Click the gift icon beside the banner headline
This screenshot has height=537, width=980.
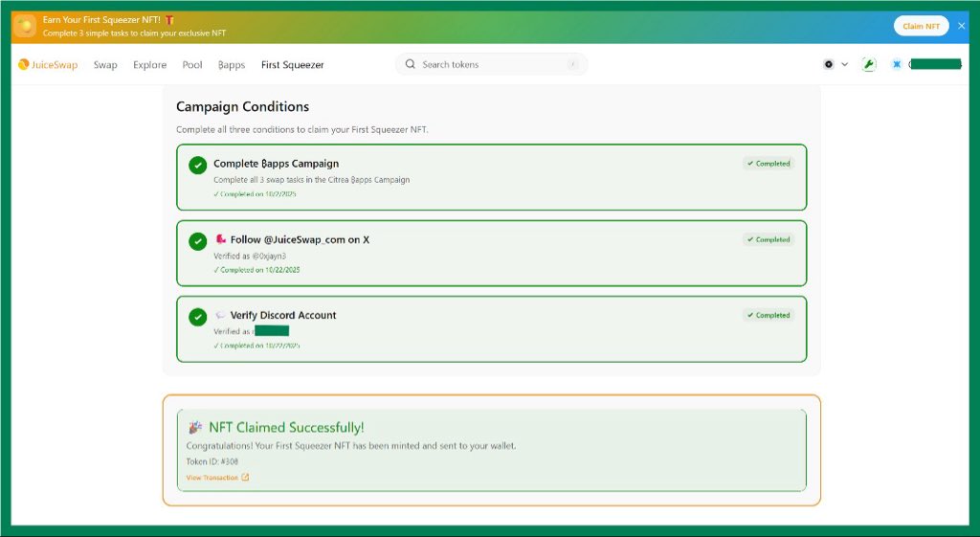(169, 20)
